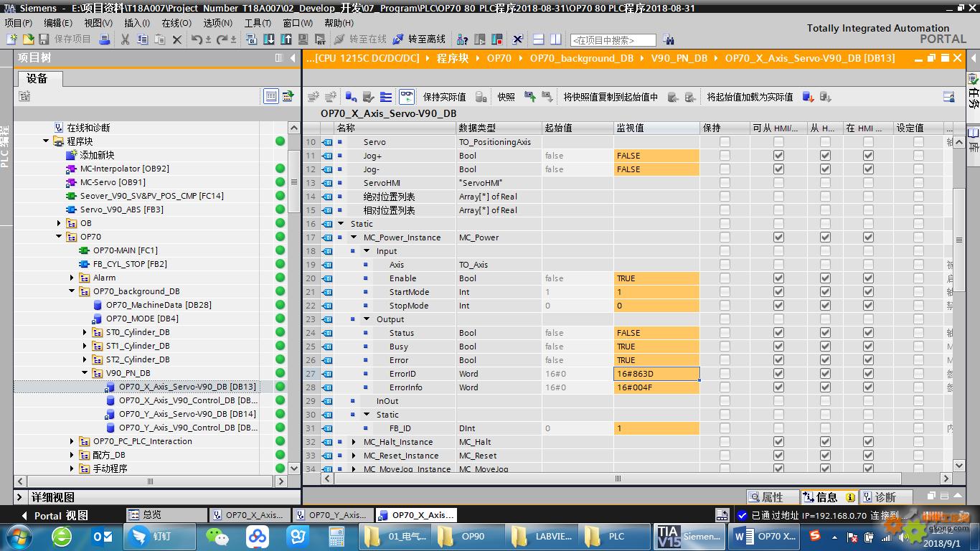This screenshot has height=551, width=980.
Task: Open the 在线(O) menu
Action: tap(176, 23)
